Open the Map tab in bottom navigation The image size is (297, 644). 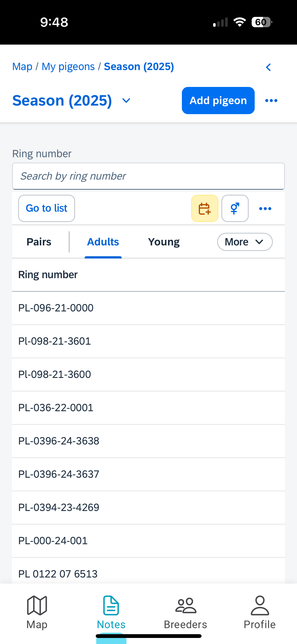coord(37,612)
